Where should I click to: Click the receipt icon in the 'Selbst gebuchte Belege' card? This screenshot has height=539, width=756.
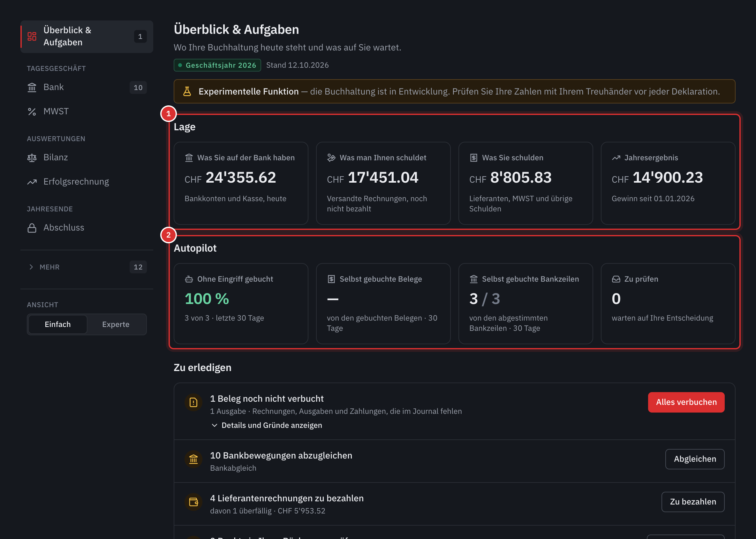pyautogui.click(x=331, y=279)
